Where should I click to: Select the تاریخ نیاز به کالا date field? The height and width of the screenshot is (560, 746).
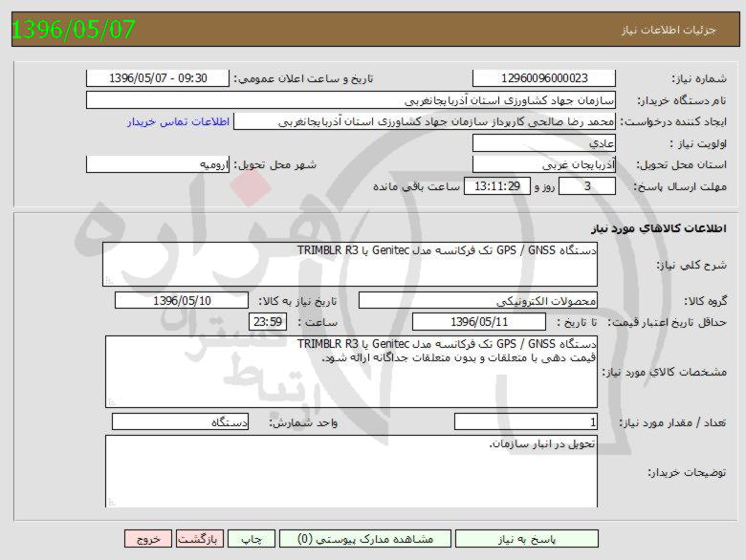coord(182,301)
